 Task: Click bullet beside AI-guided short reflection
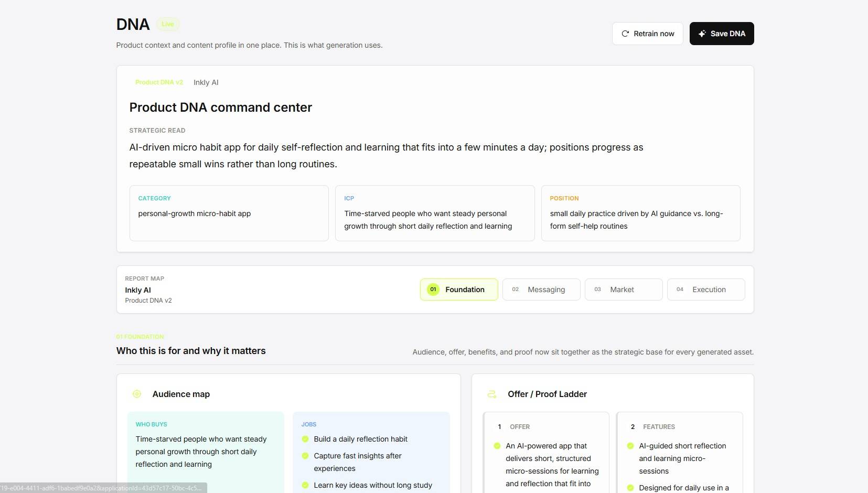(630, 446)
